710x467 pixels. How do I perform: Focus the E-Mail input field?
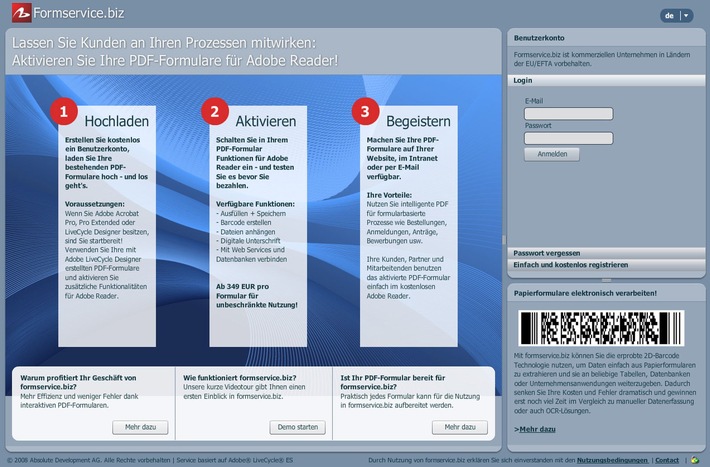click(568, 113)
